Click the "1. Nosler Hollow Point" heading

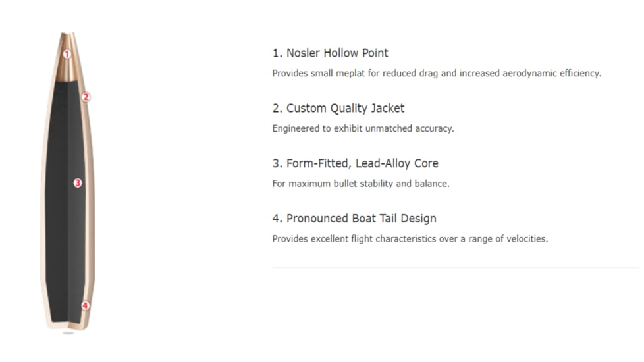click(x=330, y=53)
